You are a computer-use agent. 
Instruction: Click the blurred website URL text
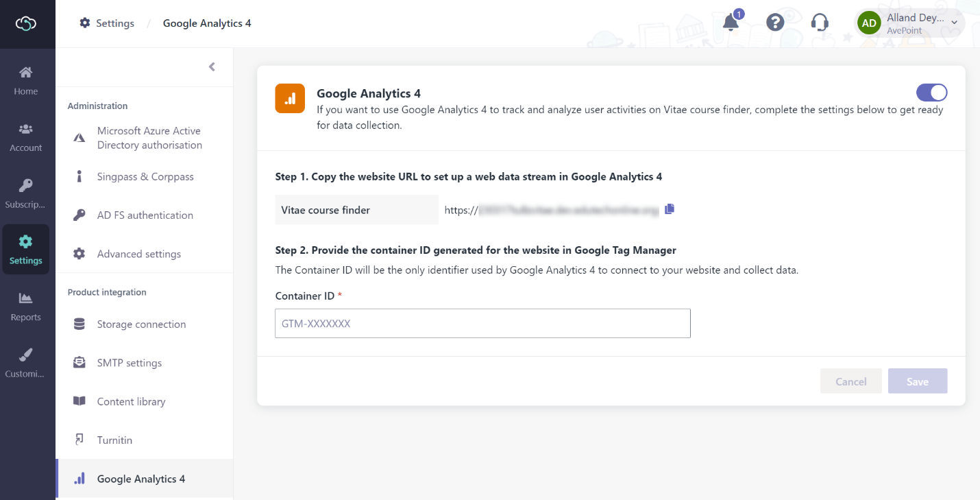click(x=567, y=211)
